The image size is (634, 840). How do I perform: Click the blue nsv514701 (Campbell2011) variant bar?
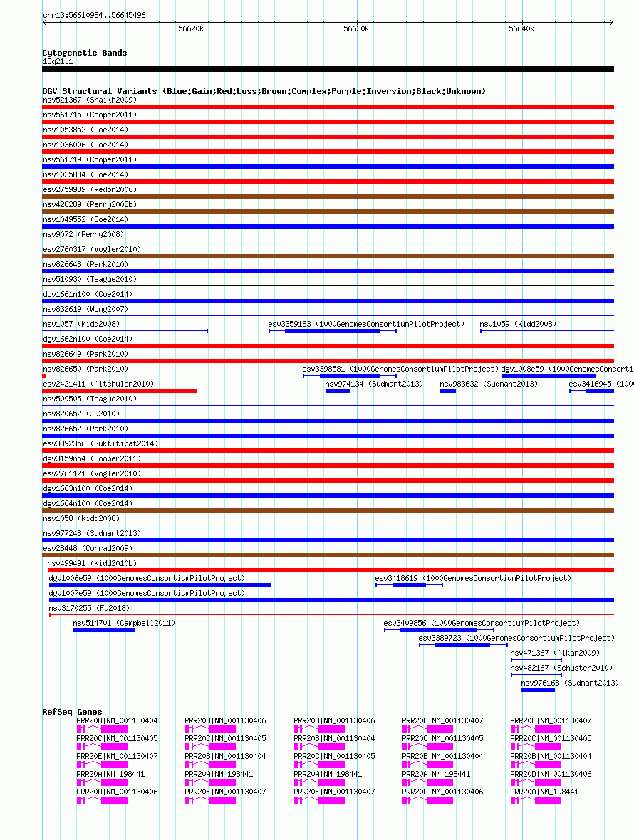pyautogui.click(x=104, y=631)
